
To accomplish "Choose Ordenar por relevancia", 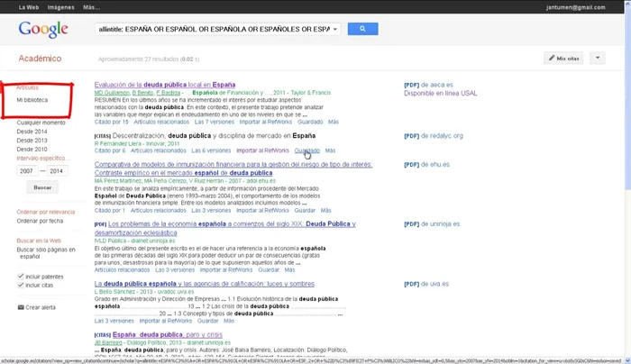I will (46, 212).
